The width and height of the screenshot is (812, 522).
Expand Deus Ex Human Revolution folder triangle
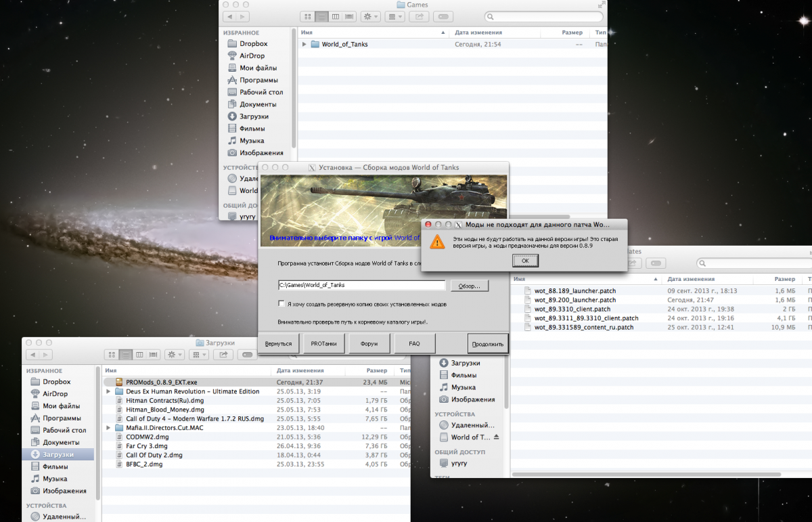point(108,391)
